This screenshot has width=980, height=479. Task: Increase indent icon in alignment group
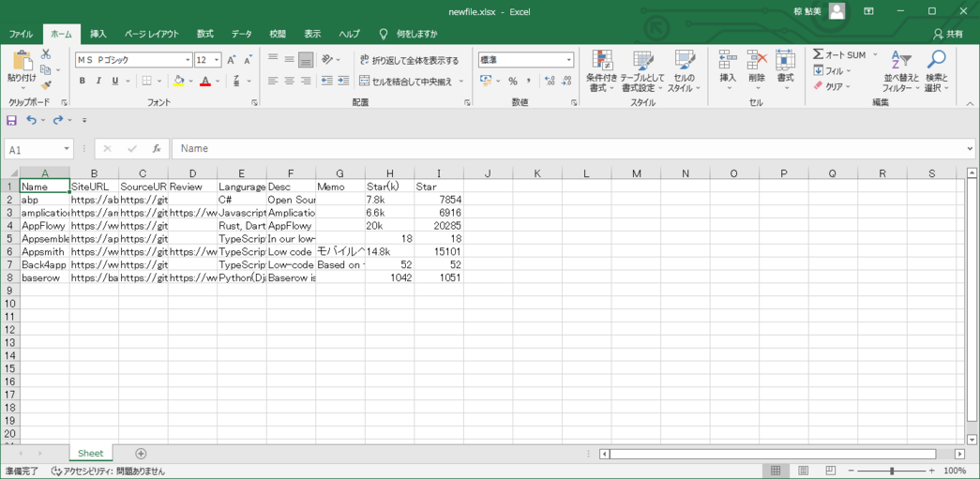pos(343,81)
